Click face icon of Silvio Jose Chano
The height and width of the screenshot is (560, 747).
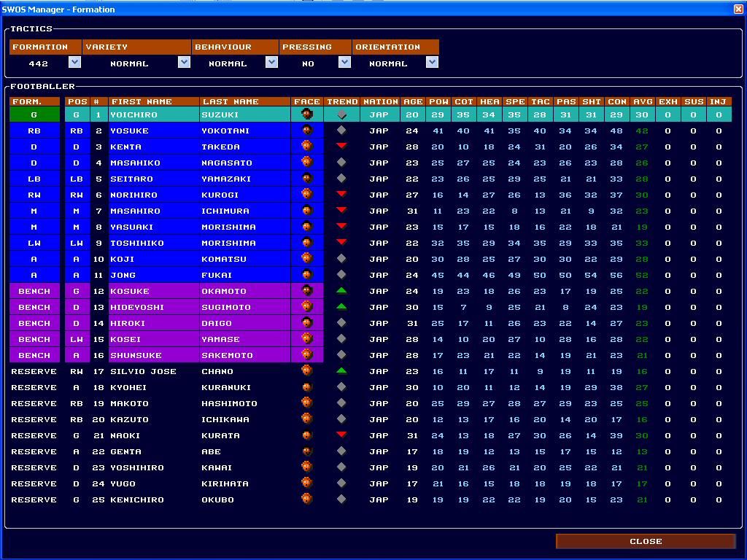[x=306, y=371]
